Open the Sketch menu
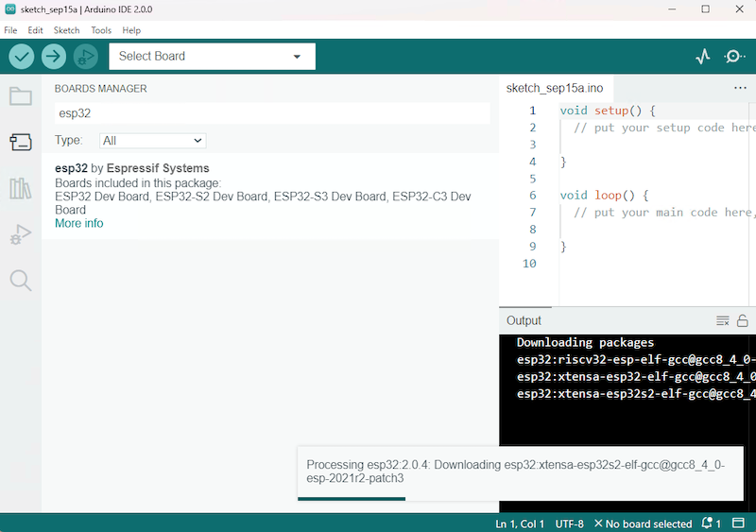 [x=66, y=30]
